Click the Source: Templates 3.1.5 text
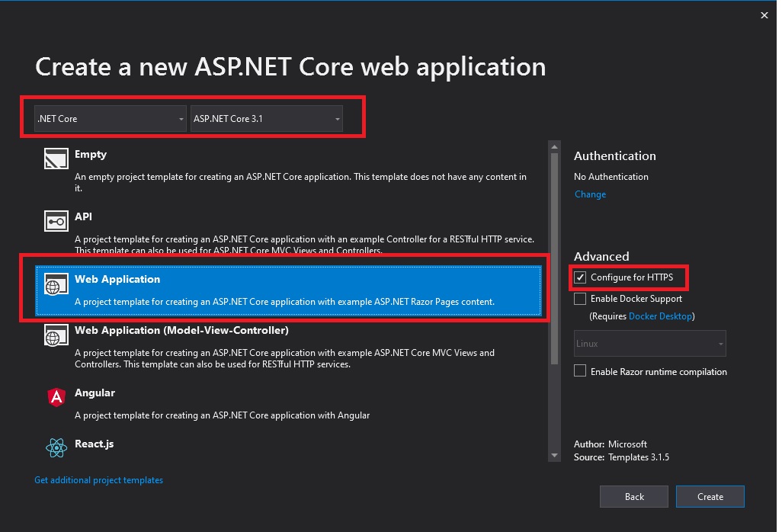Screen dimensions: 782x532 621,457
